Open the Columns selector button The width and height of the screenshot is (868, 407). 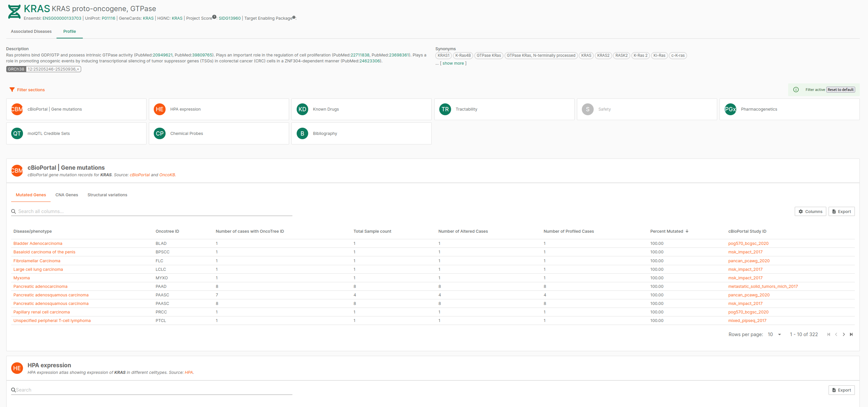click(x=810, y=211)
